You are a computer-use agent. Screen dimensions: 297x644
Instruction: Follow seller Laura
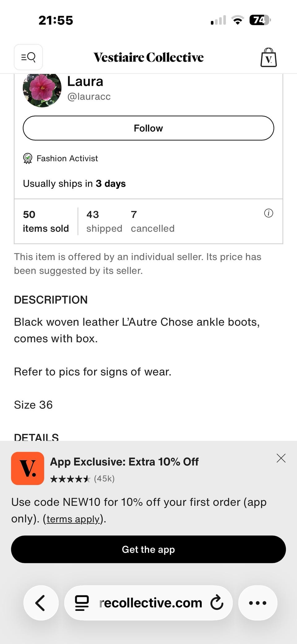(148, 128)
